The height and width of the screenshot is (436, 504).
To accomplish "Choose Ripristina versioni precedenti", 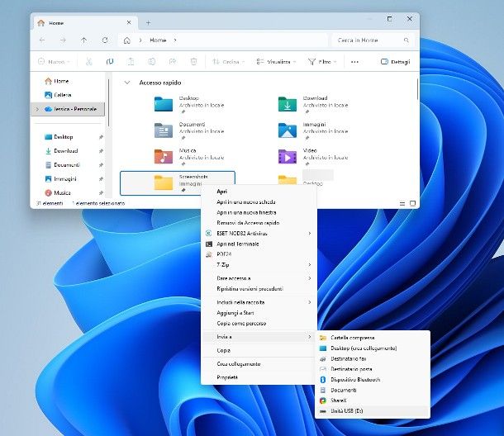I will click(259, 289).
